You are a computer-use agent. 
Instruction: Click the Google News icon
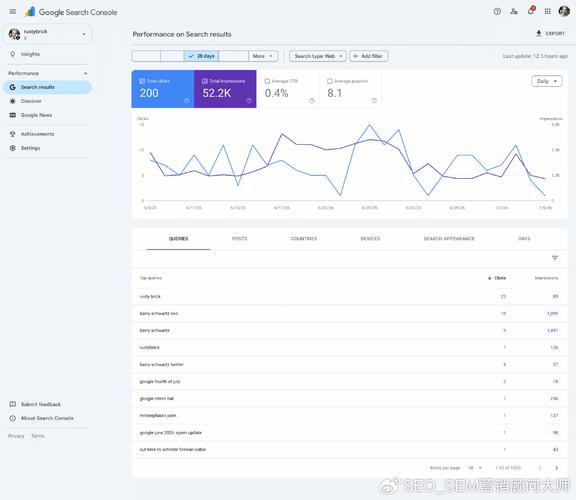(x=12, y=115)
